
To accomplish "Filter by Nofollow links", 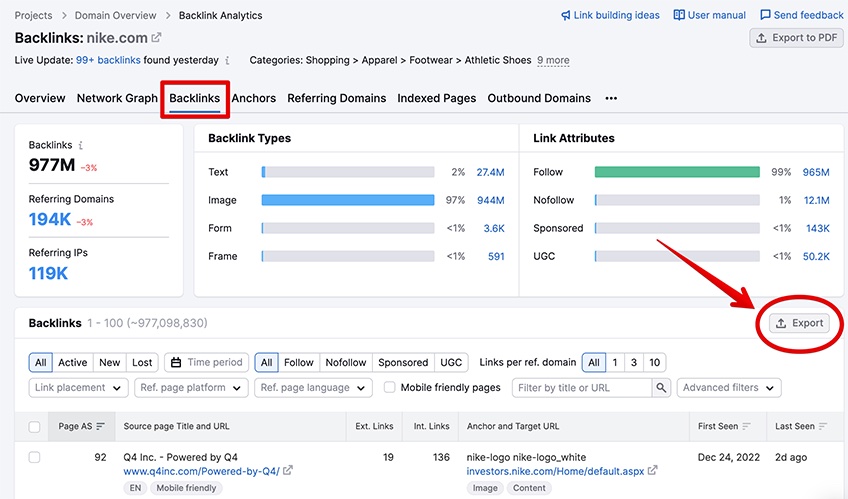I will (x=346, y=363).
